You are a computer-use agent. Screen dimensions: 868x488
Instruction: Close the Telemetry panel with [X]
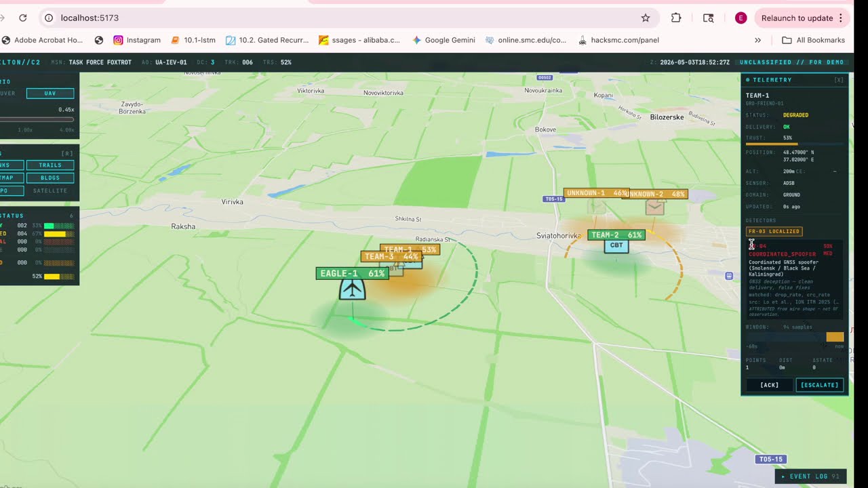[839, 80]
